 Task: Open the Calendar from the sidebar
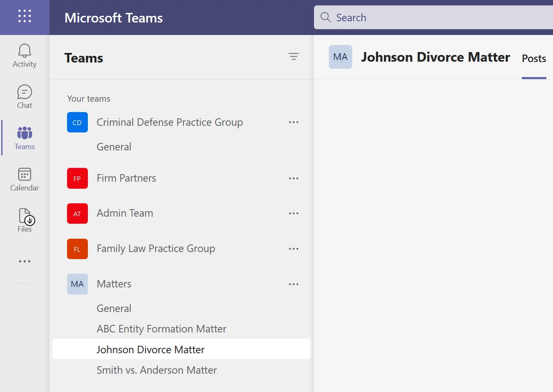pos(24,179)
